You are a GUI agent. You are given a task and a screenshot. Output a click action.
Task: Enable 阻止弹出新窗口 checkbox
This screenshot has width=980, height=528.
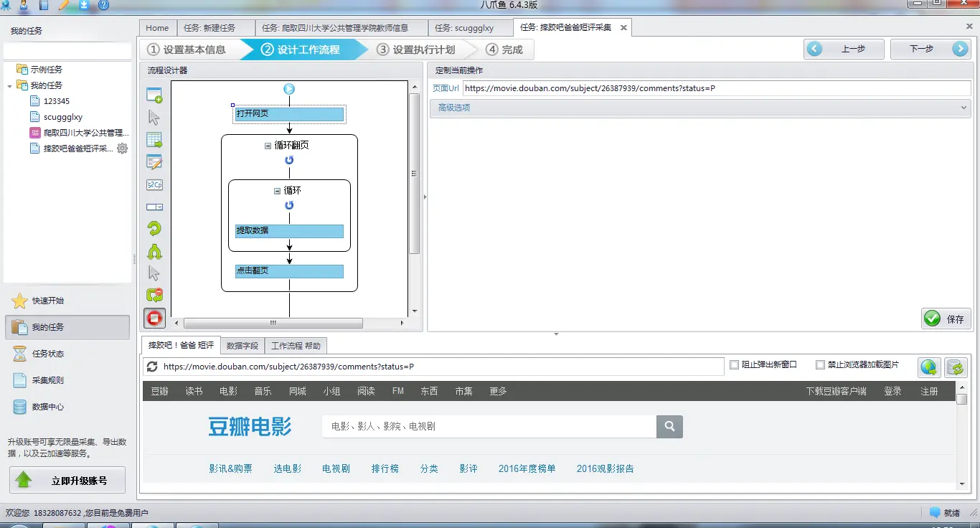coord(734,364)
